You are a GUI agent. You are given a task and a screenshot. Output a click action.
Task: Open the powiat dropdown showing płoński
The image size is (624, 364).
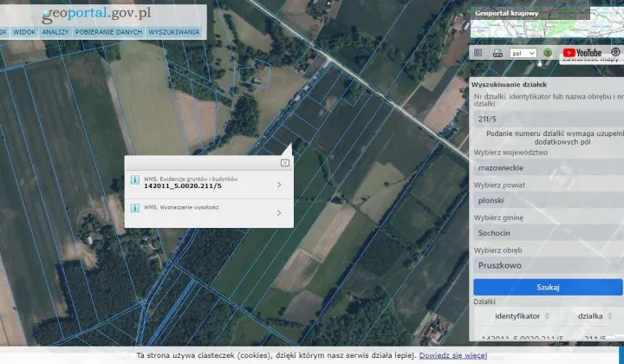tap(549, 200)
